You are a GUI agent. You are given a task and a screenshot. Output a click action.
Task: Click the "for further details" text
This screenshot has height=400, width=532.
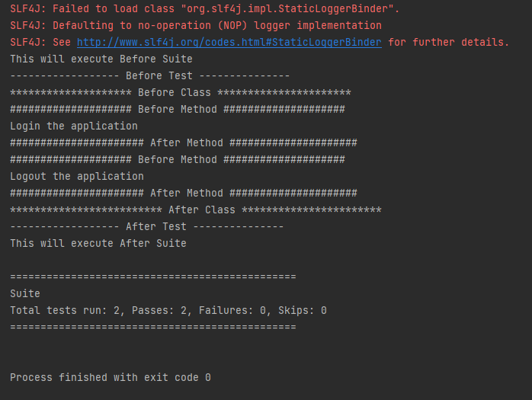(x=448, y=43)
